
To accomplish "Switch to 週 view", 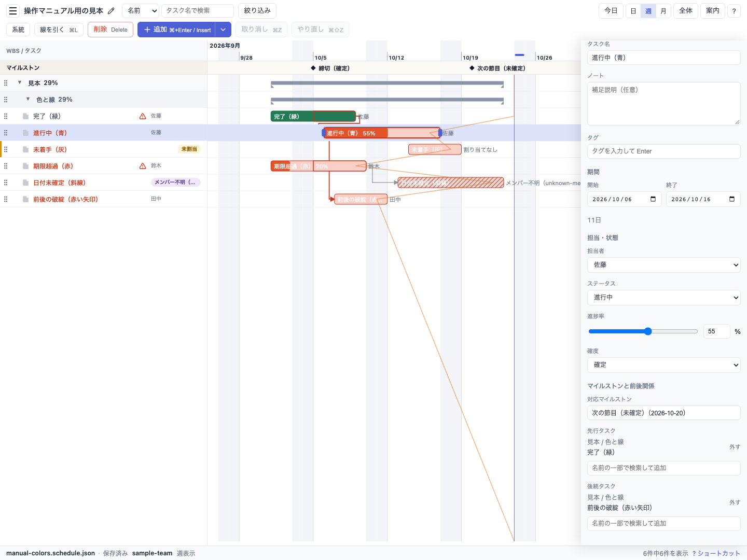I will [648, 11].
